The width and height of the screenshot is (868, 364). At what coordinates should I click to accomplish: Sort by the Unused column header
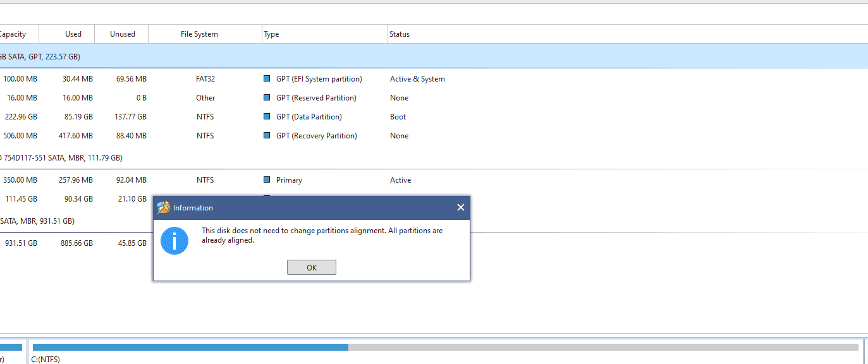pos(122,34)
